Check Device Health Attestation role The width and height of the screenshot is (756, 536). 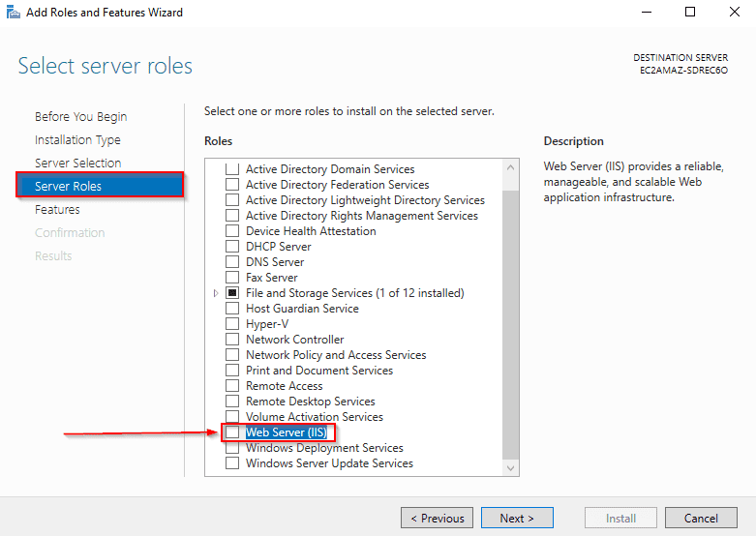pyautogui.click(x=232, y=231)
